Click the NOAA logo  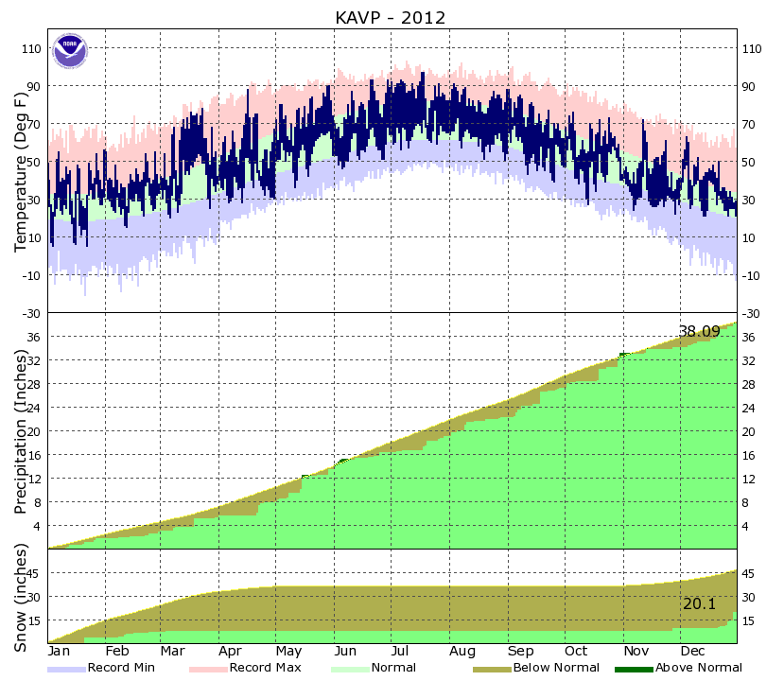pyautogui.click(x=70, y=50)
